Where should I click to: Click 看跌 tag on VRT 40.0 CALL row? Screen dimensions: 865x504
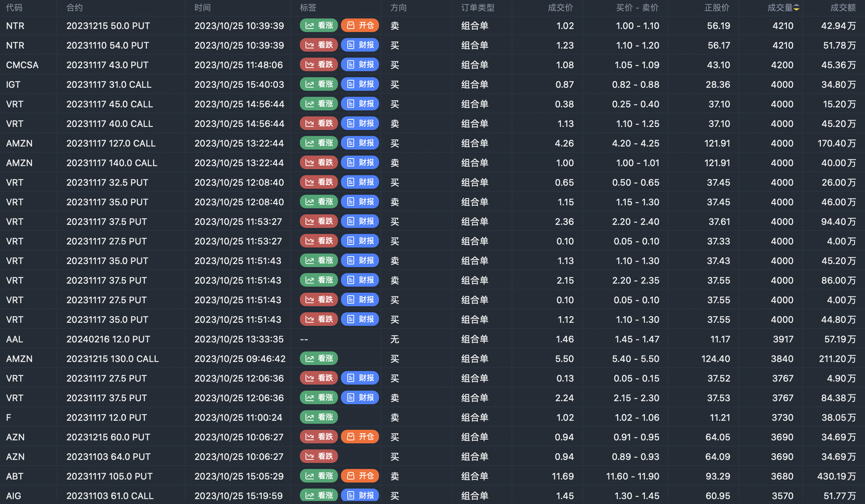tap(319, 124)
